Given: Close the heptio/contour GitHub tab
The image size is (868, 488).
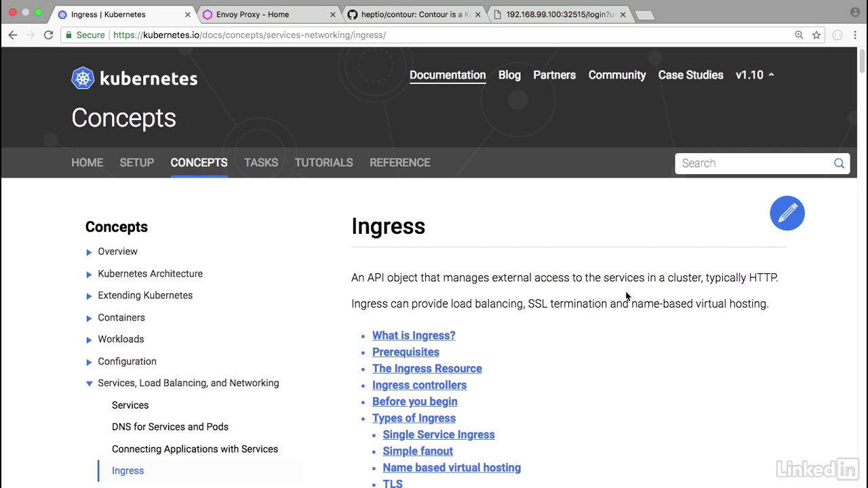Looking at the screenshot, I should (477, 14).
